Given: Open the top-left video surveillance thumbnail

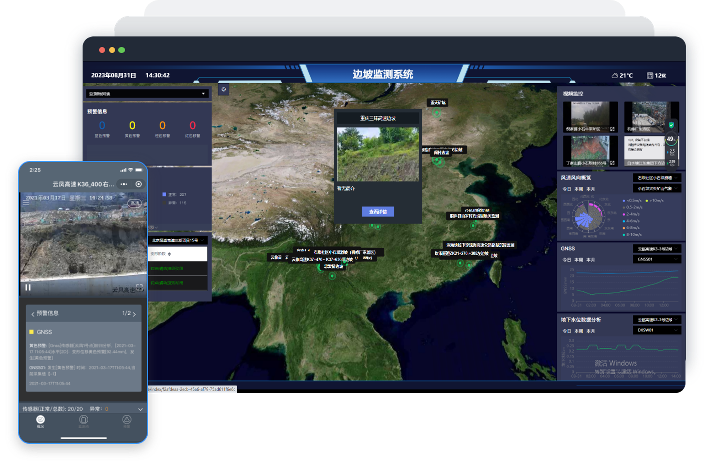Looking at the screenshot, I should point(590,117).
